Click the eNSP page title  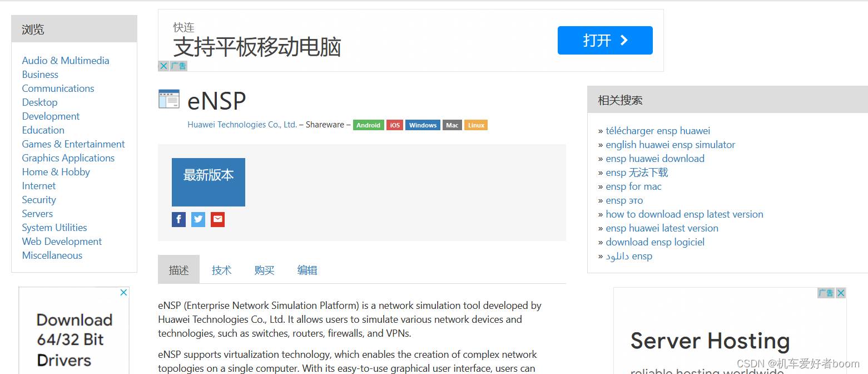pyautogui.click(x=217, y=101)
